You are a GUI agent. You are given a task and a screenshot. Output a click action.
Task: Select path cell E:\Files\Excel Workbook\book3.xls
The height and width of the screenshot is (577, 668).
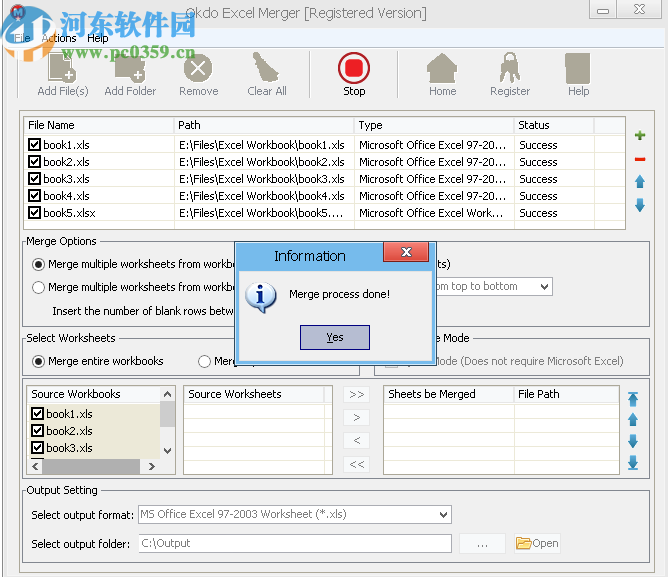click(262, 179)
